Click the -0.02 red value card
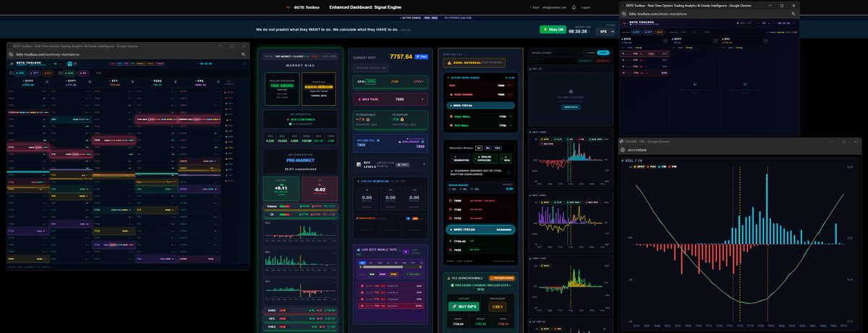Viewport: 868px width, 333px height. click(319, 188)
